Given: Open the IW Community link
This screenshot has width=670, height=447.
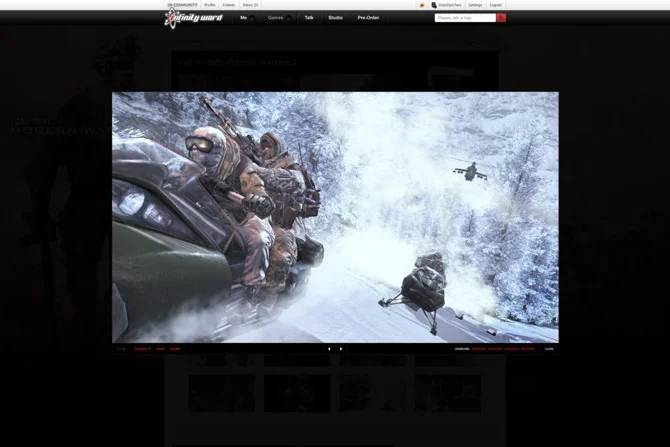Looking at the screenshot, I should [x=182, y=5].
